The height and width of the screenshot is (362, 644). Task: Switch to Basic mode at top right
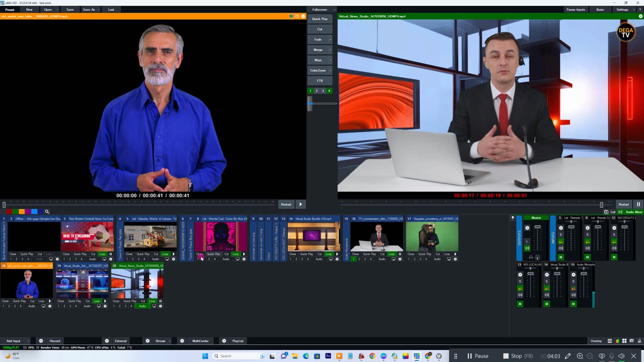[600, 10]
